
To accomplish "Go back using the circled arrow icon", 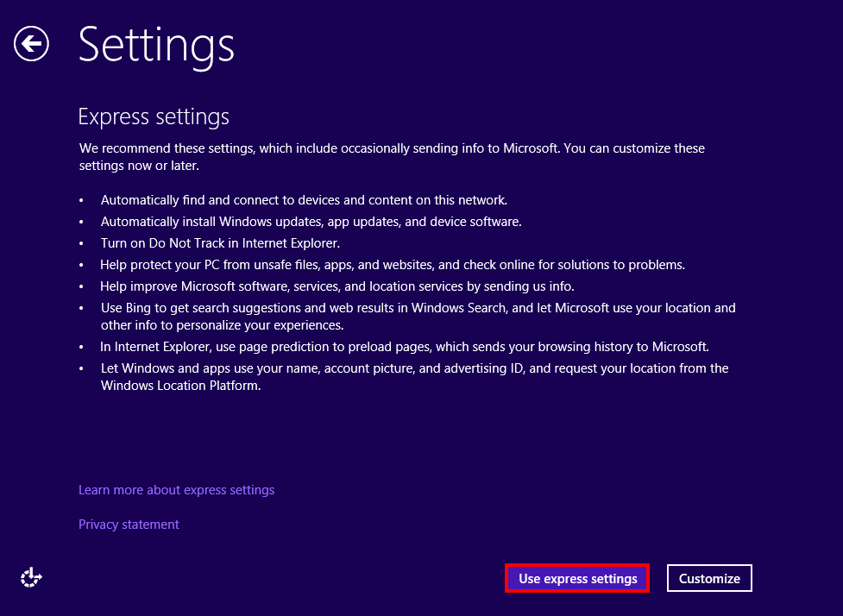I will coord(31,43).
